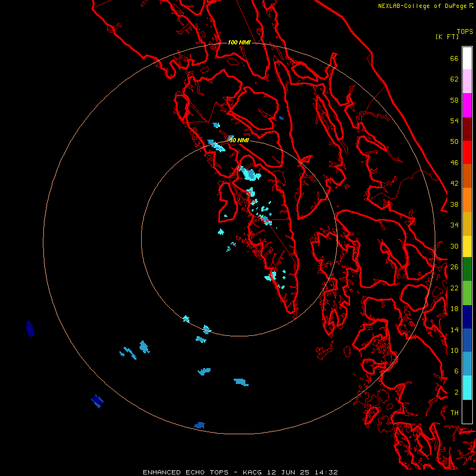Click the TH threshold legend label
The image size is (476, 476).
454,413
